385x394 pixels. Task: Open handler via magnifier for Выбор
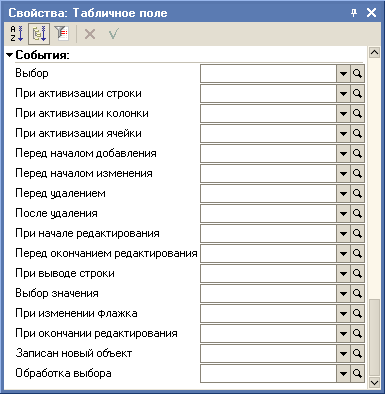tap(357, 74)
